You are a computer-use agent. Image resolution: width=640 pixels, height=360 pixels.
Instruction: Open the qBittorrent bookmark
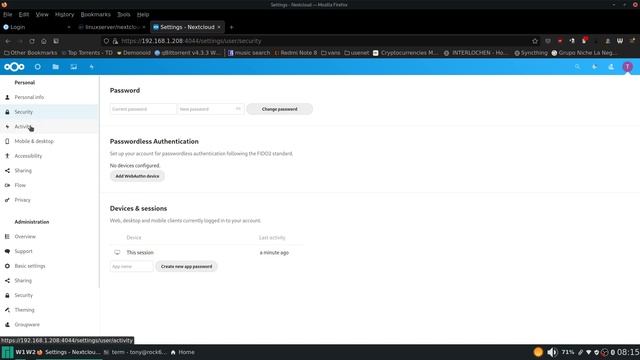[x=188, y=53]
